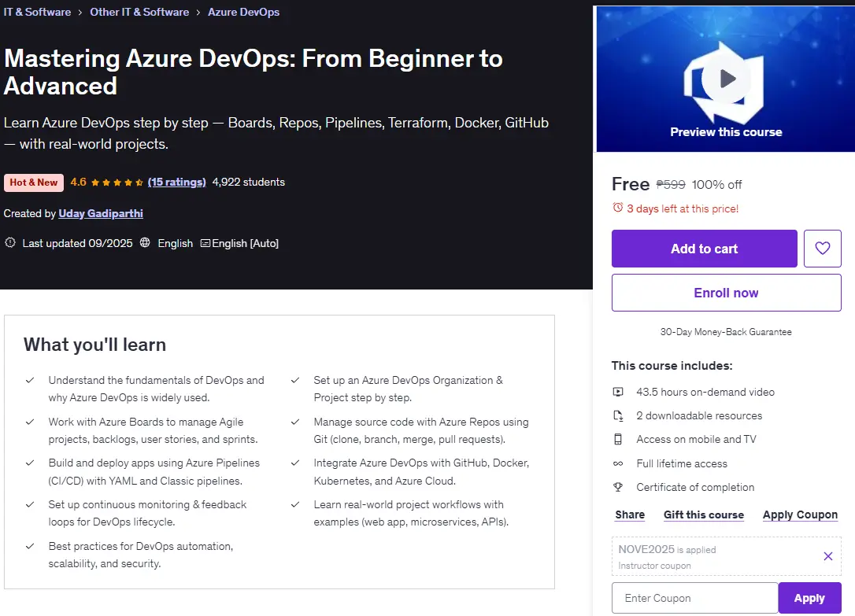This screenshot has height=616, width=855.
Task: Click the 100% off discount text
Action: coord(716,185)
